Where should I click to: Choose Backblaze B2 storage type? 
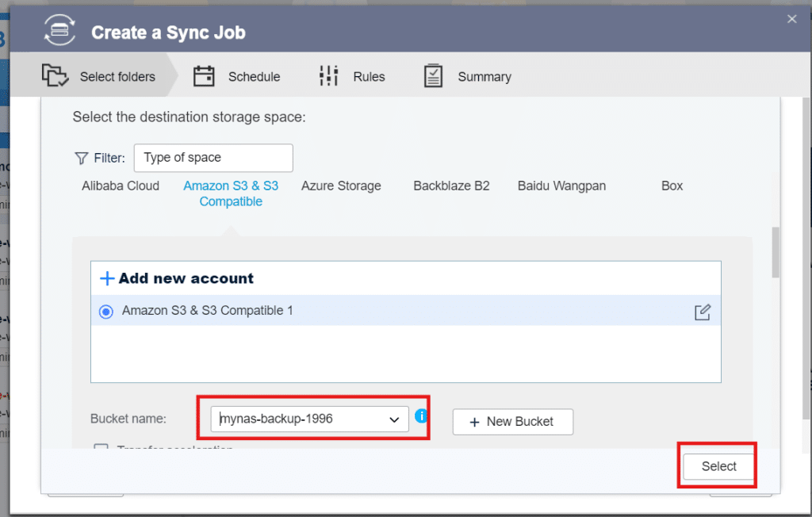click(451, 186)
